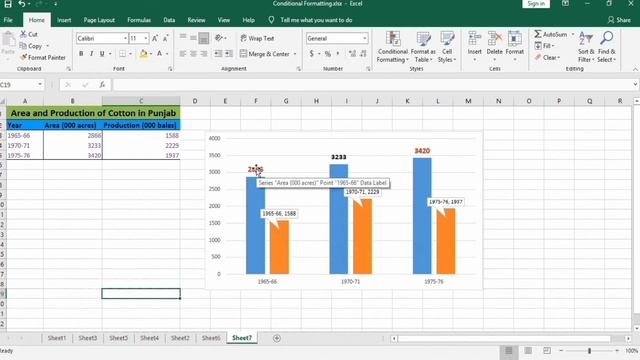
Task: Click the Delete cells icon
Action: pyautogui.click(x=494, y=38)
